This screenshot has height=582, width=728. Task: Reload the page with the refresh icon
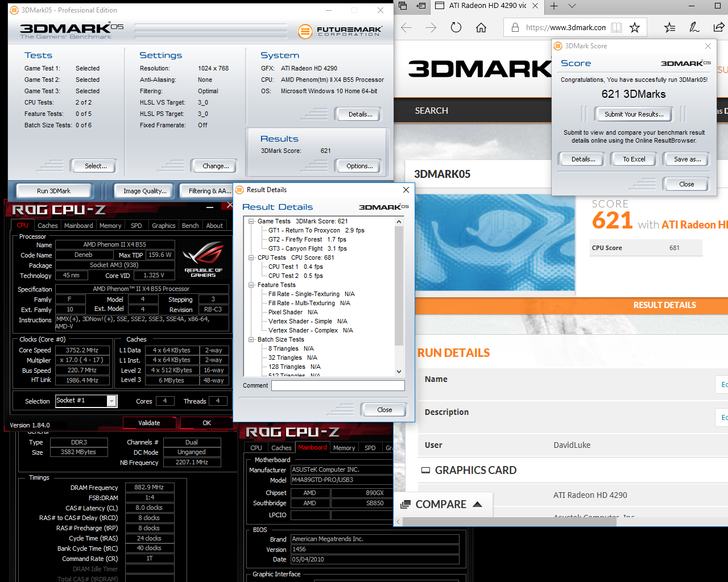tap(456, 27)
